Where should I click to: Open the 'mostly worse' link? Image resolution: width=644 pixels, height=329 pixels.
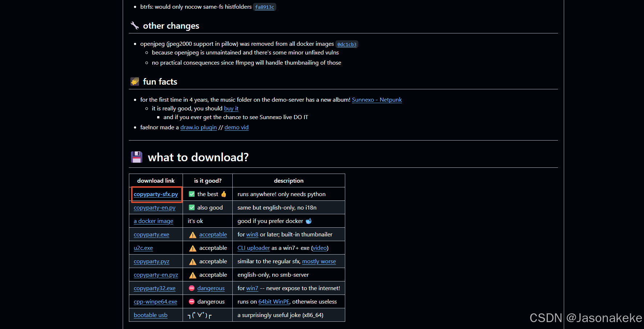point(319,261)
